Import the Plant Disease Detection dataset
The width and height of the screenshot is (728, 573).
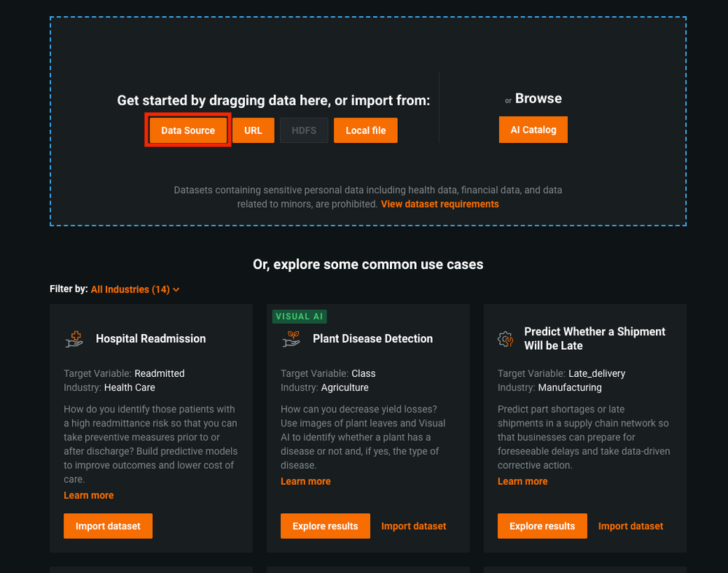coord(413,526)
